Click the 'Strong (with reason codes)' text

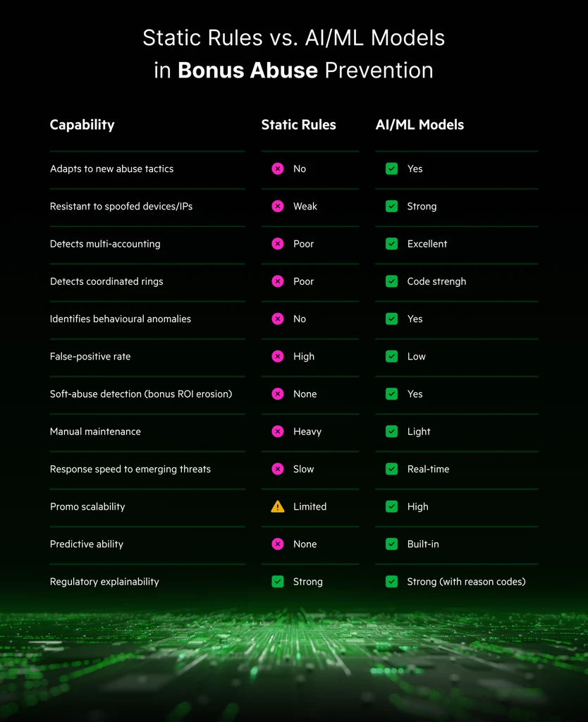466,582
